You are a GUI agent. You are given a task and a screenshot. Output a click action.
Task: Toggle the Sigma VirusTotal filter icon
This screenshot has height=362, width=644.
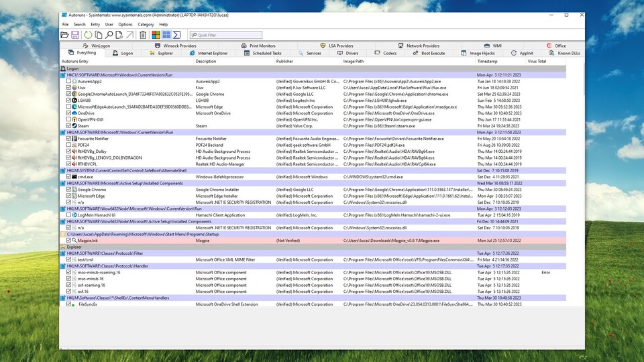pos(177,35)
